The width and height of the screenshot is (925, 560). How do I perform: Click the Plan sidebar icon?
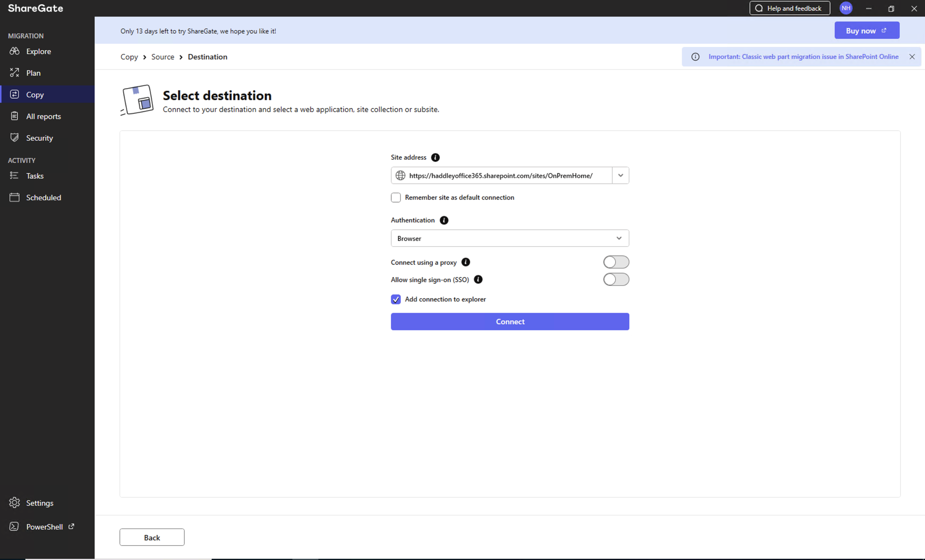[14, 73]
